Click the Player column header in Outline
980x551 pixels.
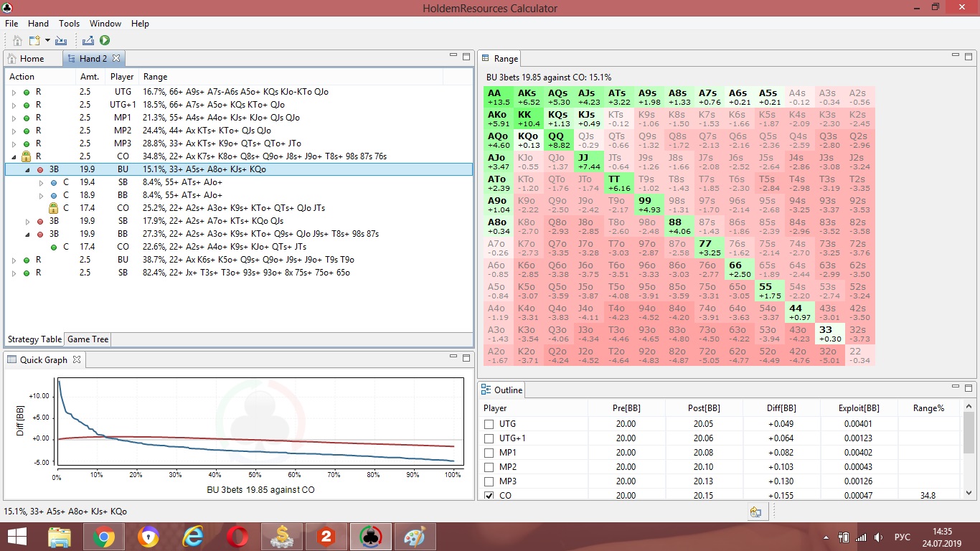click(533, 408)
